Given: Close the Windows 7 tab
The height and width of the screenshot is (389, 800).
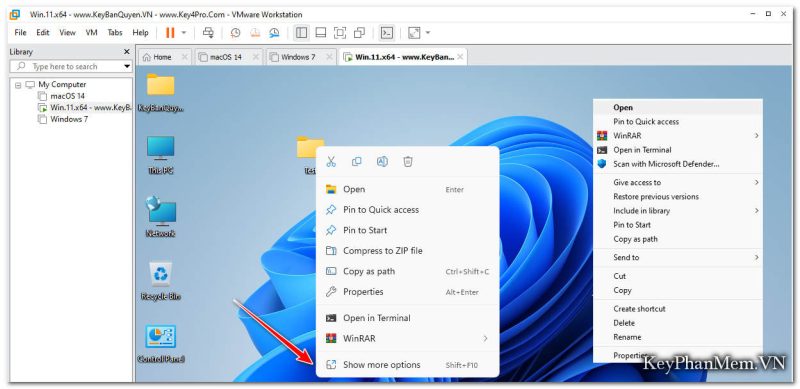Looking at the screenshot, I should pyautogui.click(x=330, y=57).
